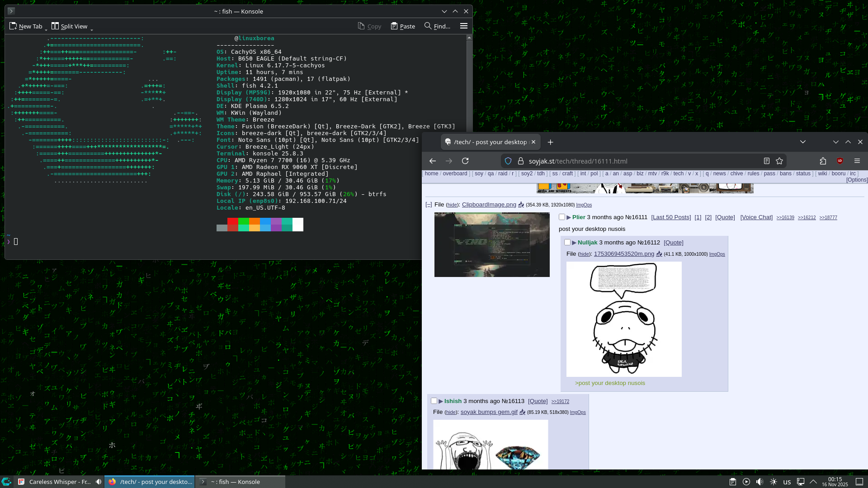Tick the checkbox on Nulljak's post
The width and height of the screenshot is (868, 488).
point(567,243)
